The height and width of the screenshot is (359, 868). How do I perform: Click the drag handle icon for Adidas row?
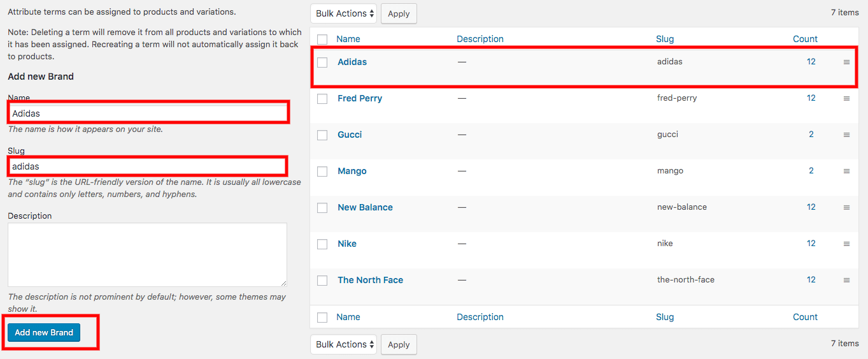pos(846,62)
